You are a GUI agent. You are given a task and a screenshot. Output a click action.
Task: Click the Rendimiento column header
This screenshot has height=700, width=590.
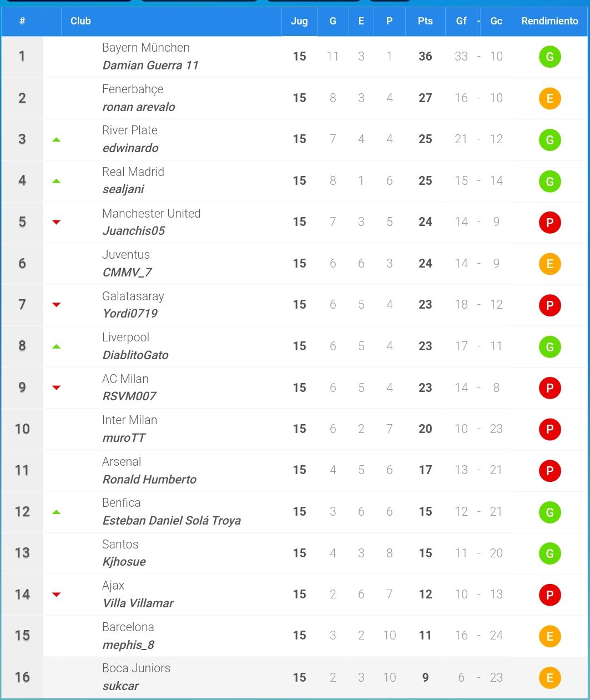tap(549, 21)
